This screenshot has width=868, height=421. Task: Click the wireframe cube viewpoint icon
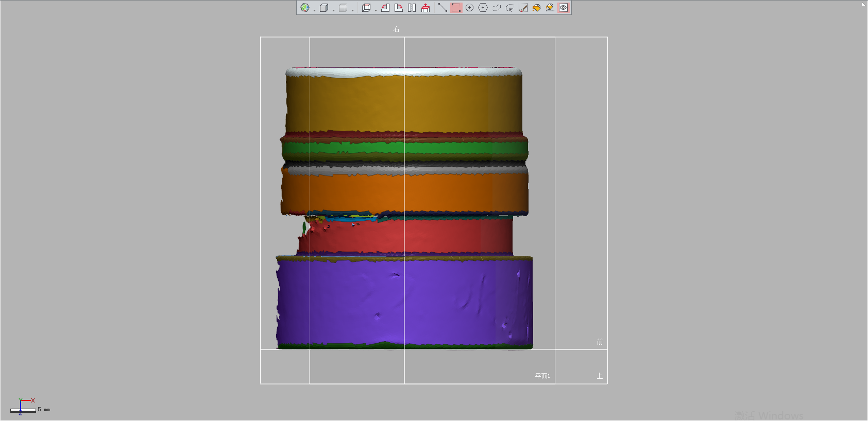pos(366,8)
